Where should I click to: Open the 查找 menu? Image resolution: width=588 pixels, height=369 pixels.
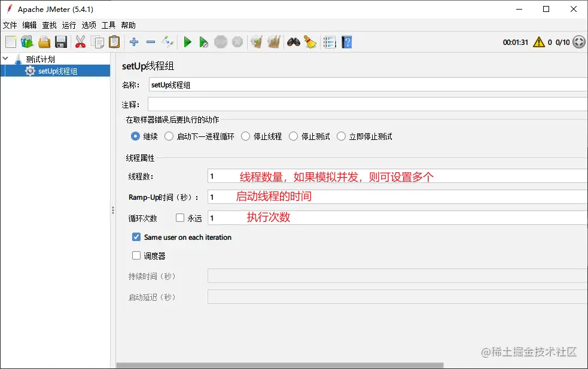tap(49, 25)
